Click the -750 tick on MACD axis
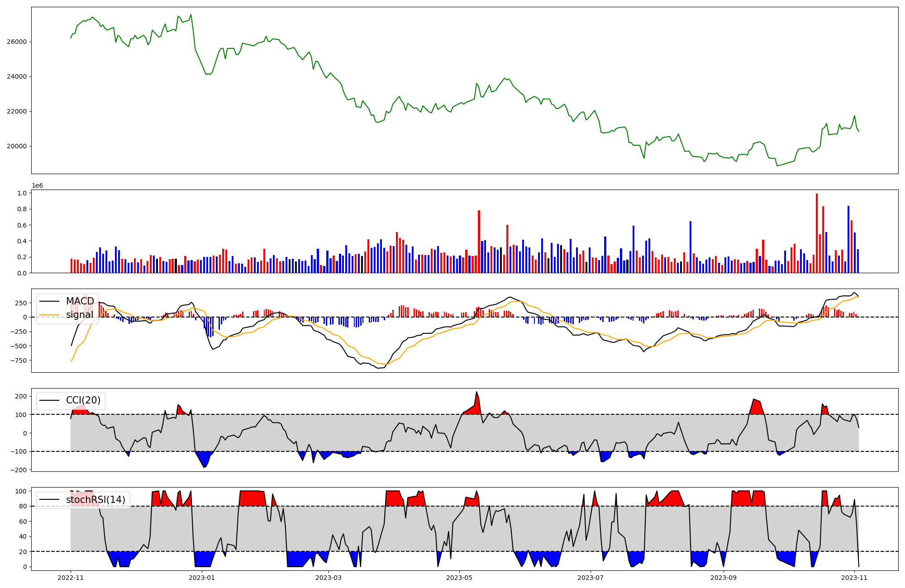The width and height of the screenshot is (905, 588). click(x=18, y=360)
